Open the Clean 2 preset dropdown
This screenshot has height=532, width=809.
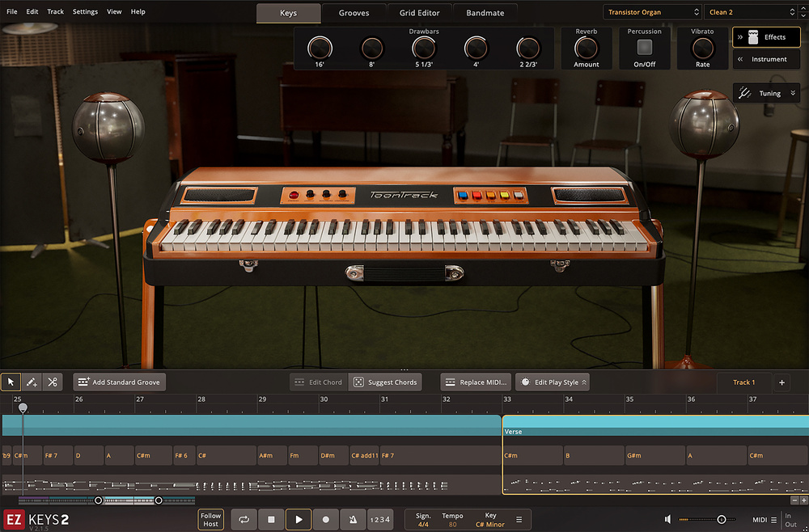[x=752, y=12]
